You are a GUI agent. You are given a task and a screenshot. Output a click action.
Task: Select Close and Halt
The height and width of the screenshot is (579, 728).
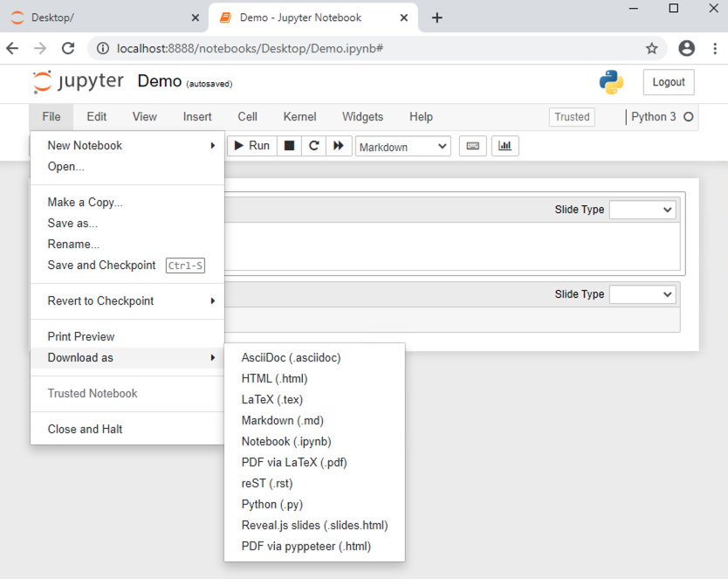[127, 429]
